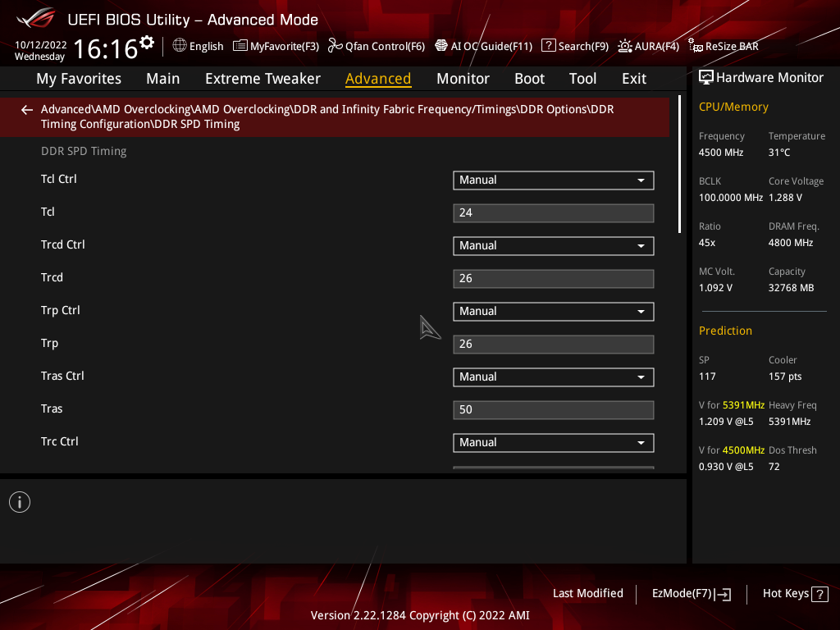Viewport: 840px width, 630px height.
Task: Click the Version 2.22.1284 copyright text
Action: 420,615
